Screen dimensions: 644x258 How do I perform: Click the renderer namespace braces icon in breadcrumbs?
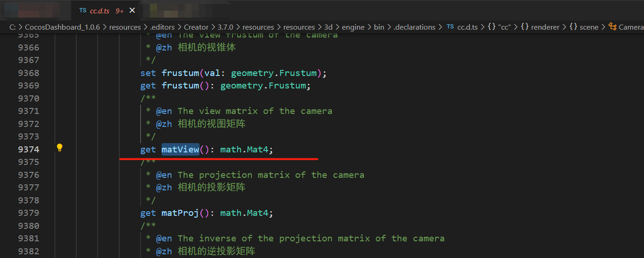click(x=525, y=27)
